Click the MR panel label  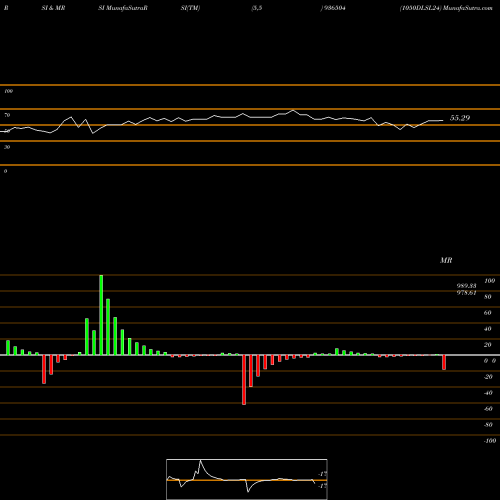(446, 260)
